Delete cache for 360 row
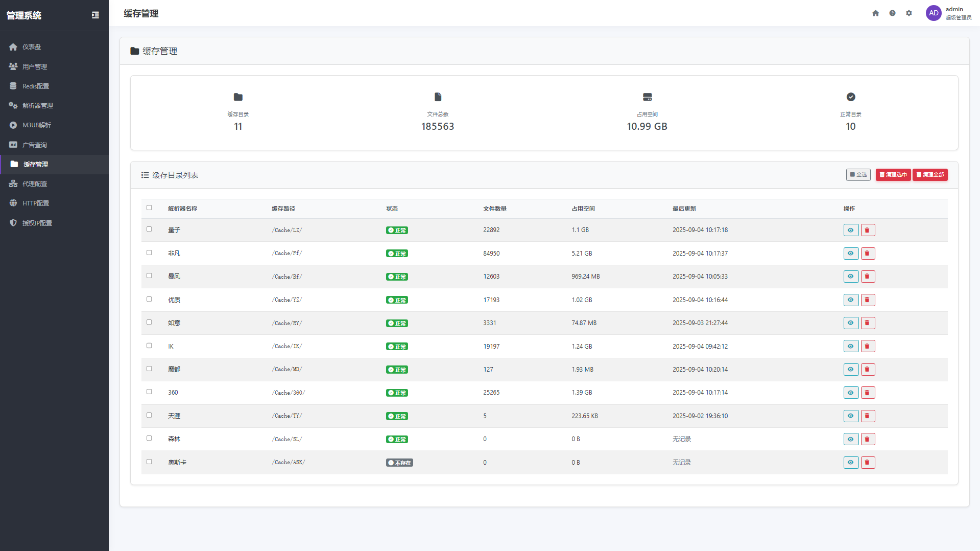980x551 pixels. 868,393
